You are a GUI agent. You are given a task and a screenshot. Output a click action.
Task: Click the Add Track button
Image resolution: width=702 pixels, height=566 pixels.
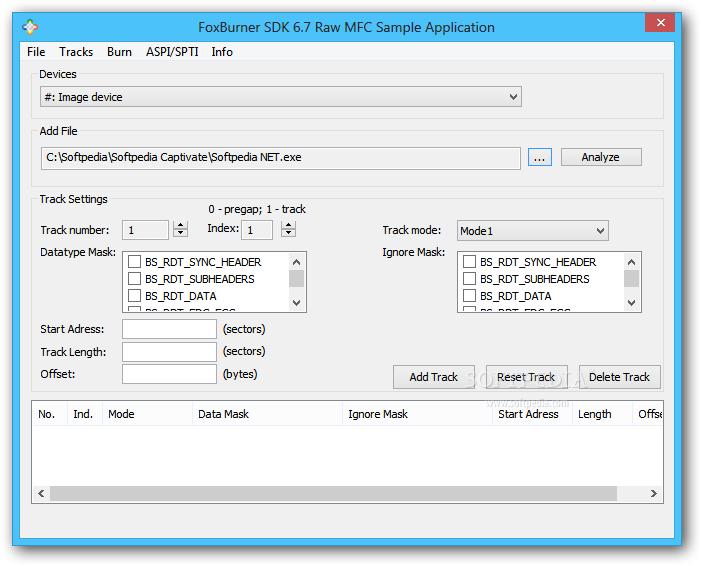click(x=434, y=377)
